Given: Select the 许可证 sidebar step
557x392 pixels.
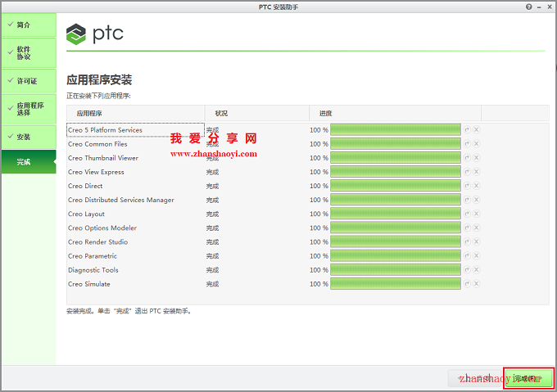Looking at the screenshot, I should click(29, 81).
